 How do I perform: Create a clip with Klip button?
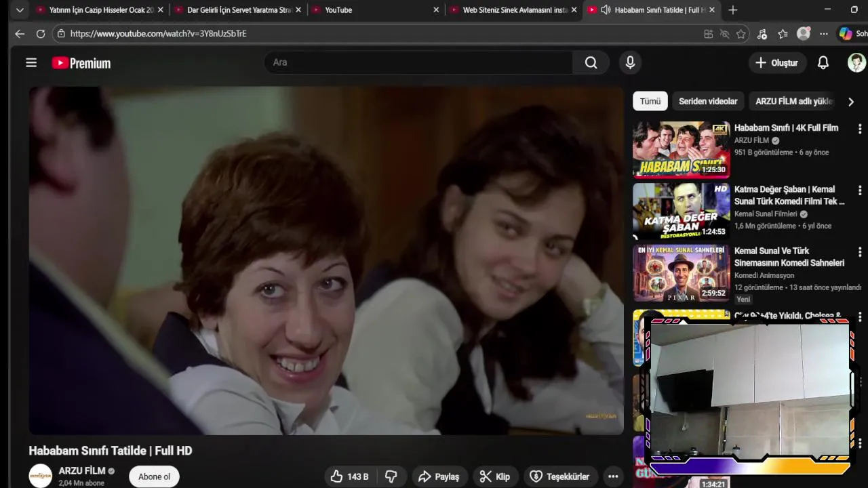coord(495,476)
